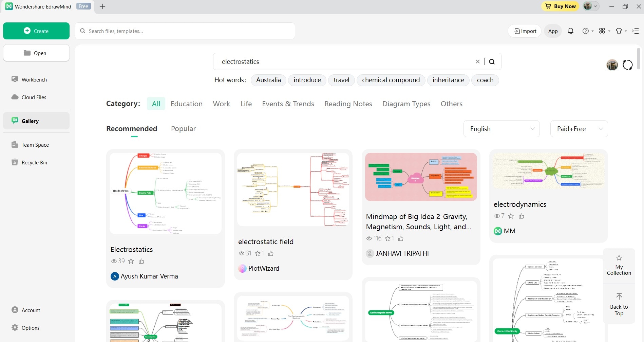Click the App button

coord(553,31)
